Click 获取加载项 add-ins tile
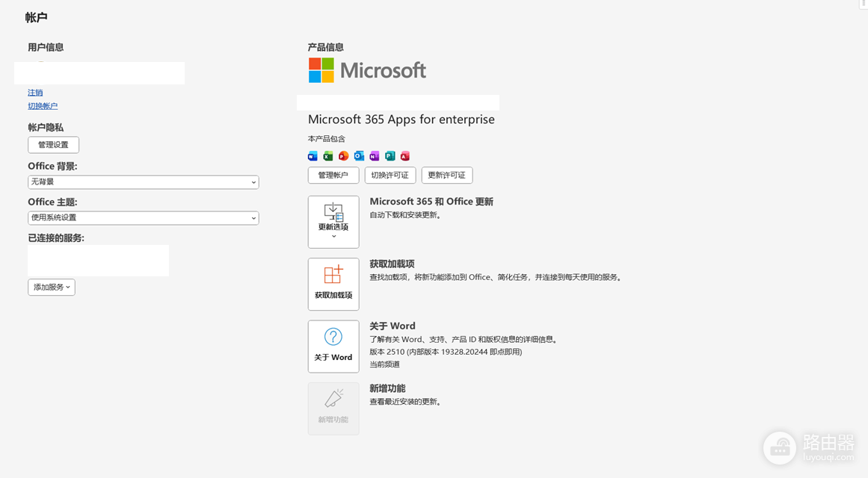The width and height of the screenshot is (868, 478). click(x=333, y=285)
